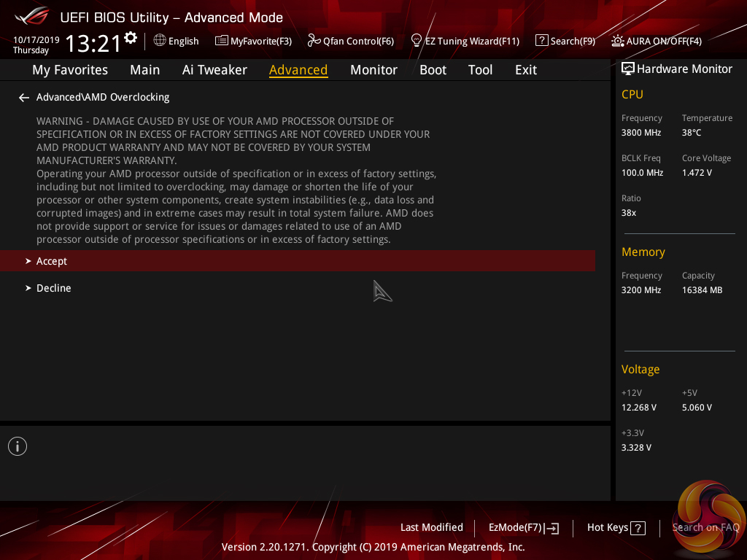
Task: Click the BIOS version copyright text
Action: (373, 547)
